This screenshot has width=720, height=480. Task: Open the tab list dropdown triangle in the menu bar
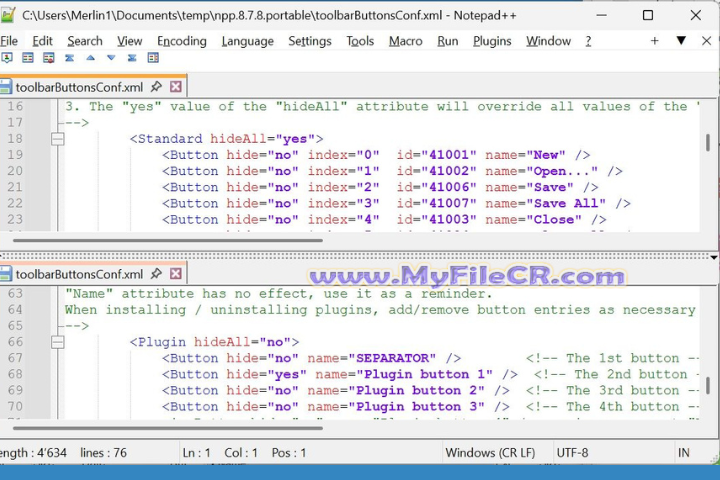(681, 41)
